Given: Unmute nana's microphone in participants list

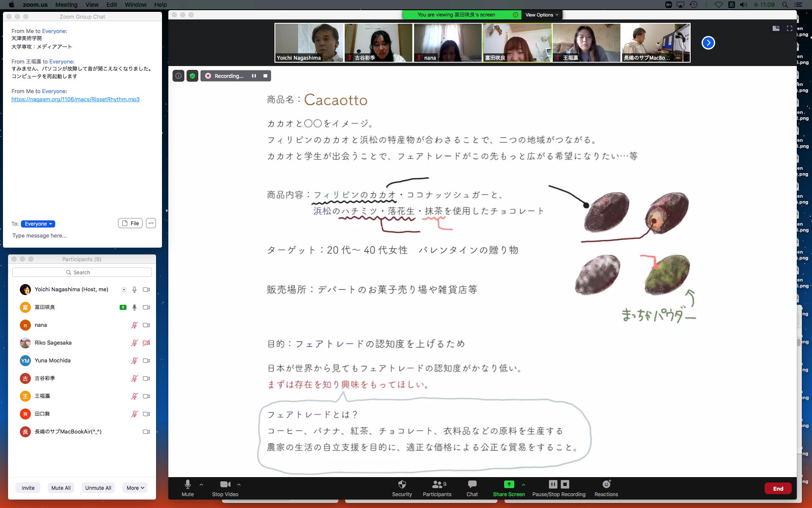Looking at the screenshot, I should click(x=134, y=325).
